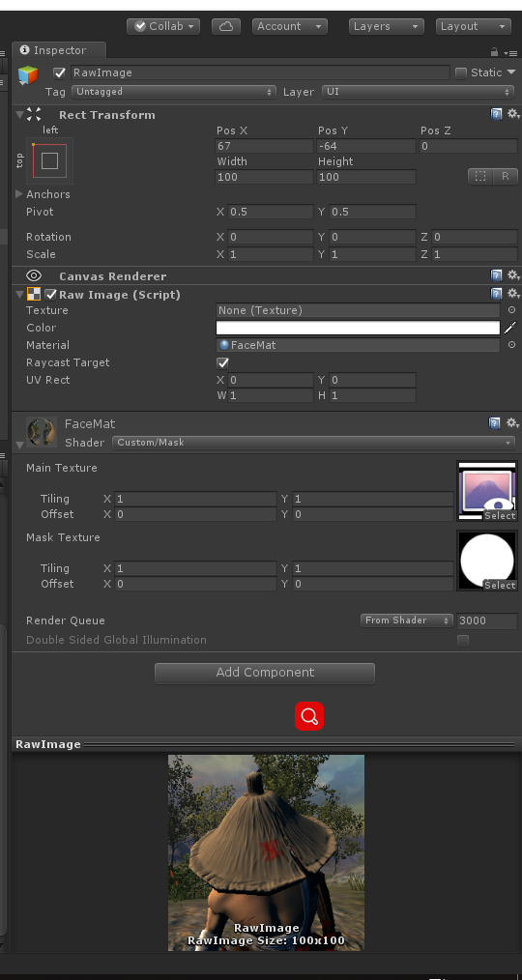
Task: Expand the Anchors foldout
Action: pos(19,194)
